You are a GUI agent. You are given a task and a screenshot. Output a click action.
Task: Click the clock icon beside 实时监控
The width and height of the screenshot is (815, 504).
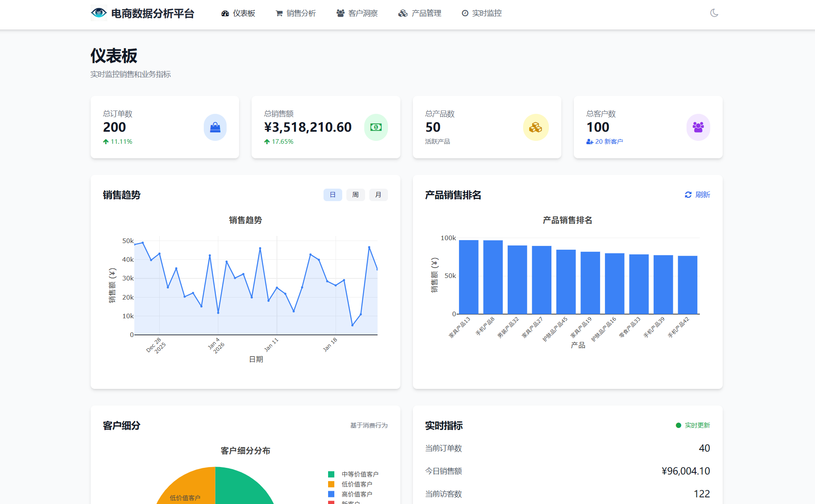(464, 13)
